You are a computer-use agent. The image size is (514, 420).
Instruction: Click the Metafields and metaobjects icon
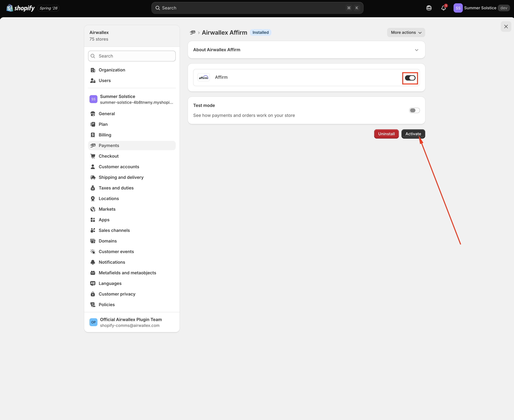[93, 273]
